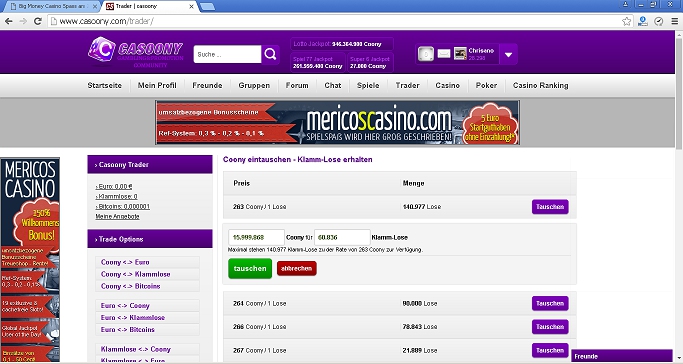Screen dimensions: 683x364
Task: Click Tauschen for the 264 Coony offer
Action: coord(550,303)
